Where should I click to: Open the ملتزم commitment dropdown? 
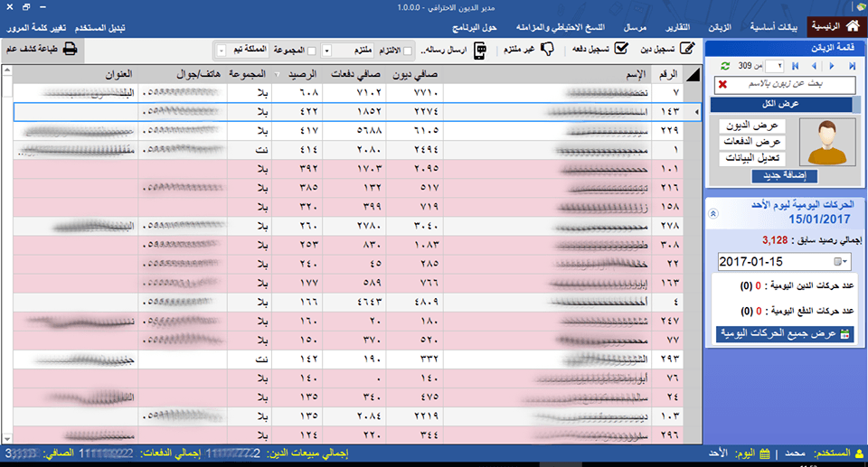[x=327, y=51]
